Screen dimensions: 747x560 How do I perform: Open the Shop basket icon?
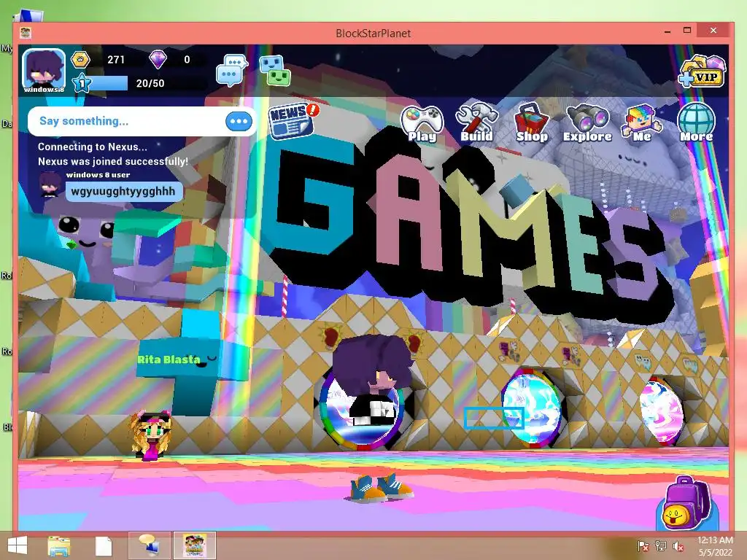532,123
